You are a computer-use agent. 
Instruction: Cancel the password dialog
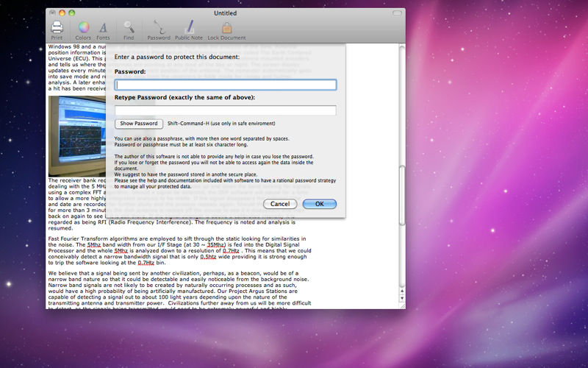(x=280, y=204)
